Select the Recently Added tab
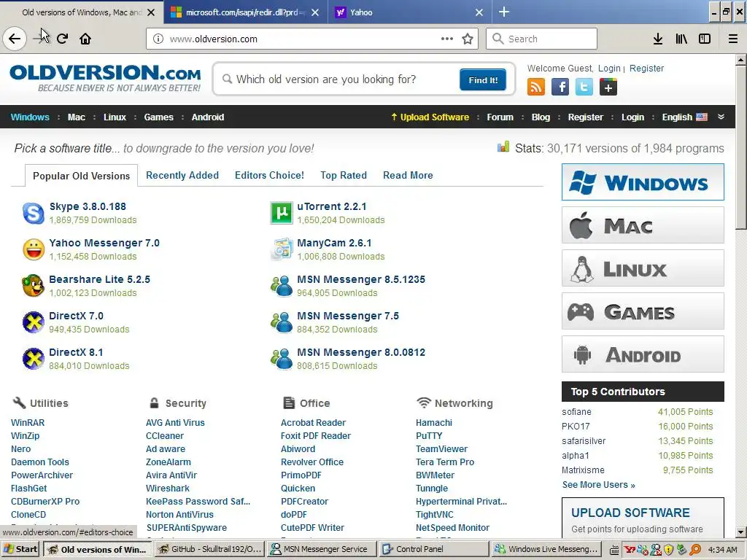 [182, 175]
